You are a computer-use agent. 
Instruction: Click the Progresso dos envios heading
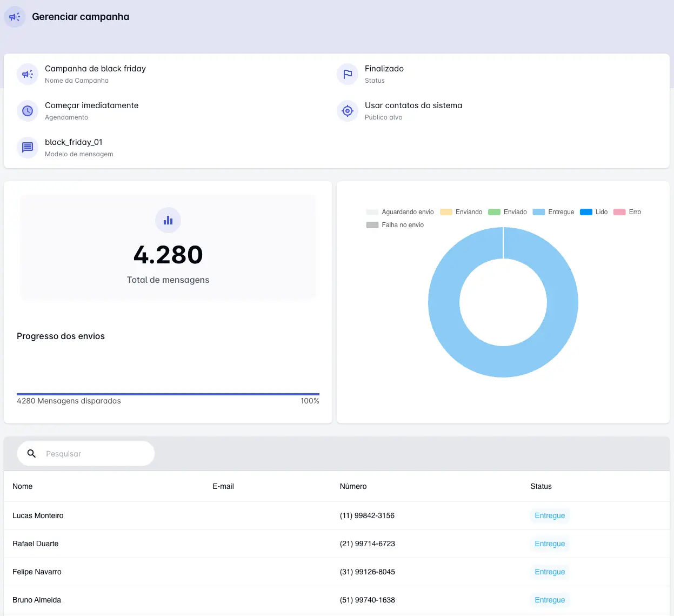point(61,336)
